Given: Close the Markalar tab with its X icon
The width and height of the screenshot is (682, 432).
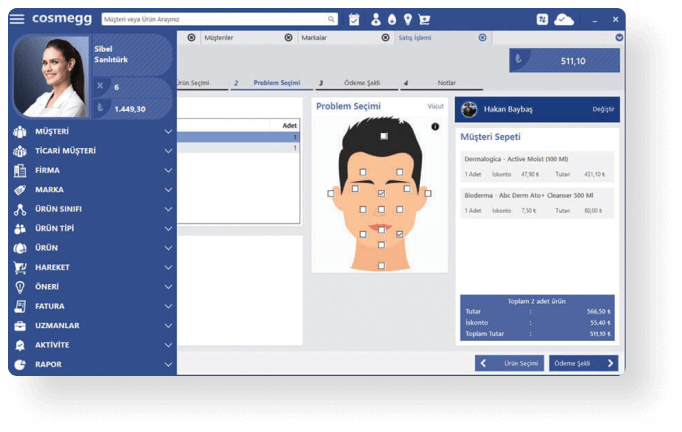Looking at the screenshot, I should (x=385, y=38).
